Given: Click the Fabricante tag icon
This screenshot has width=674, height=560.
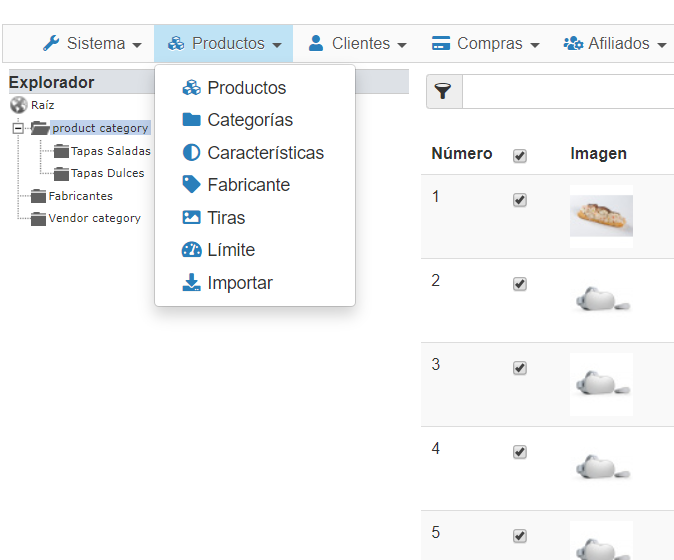Looking at the screenshot, I should [x=192, y=185].
